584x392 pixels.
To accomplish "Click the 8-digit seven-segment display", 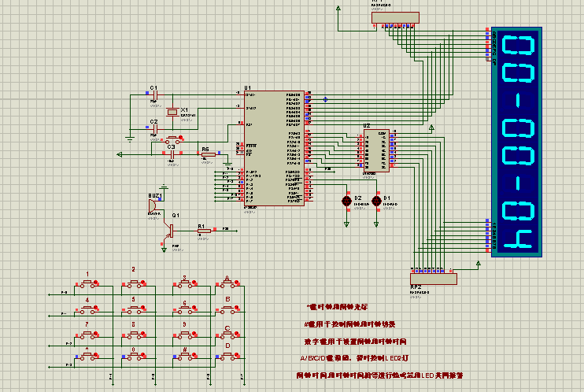I will (x=516, y=142).
